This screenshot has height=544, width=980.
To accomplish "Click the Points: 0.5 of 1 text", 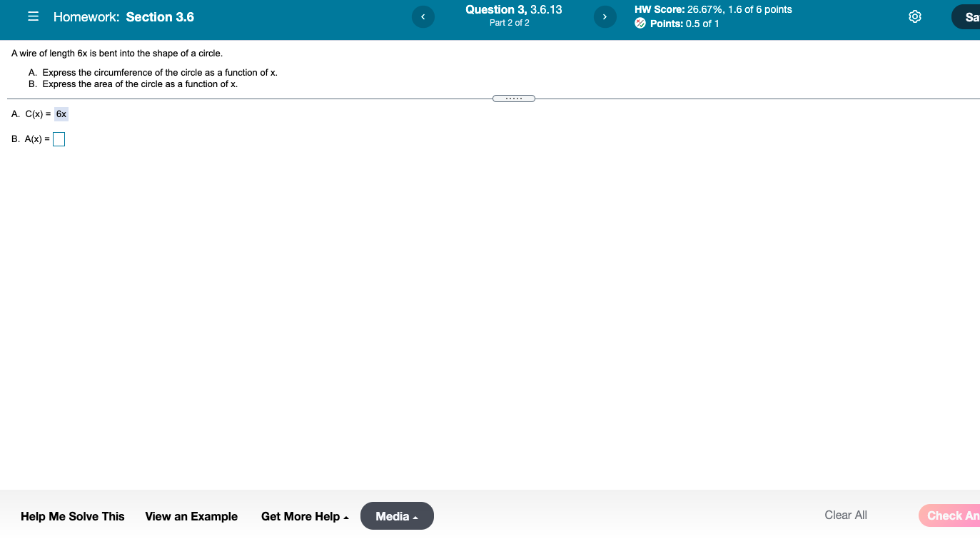I will [685, 24].
